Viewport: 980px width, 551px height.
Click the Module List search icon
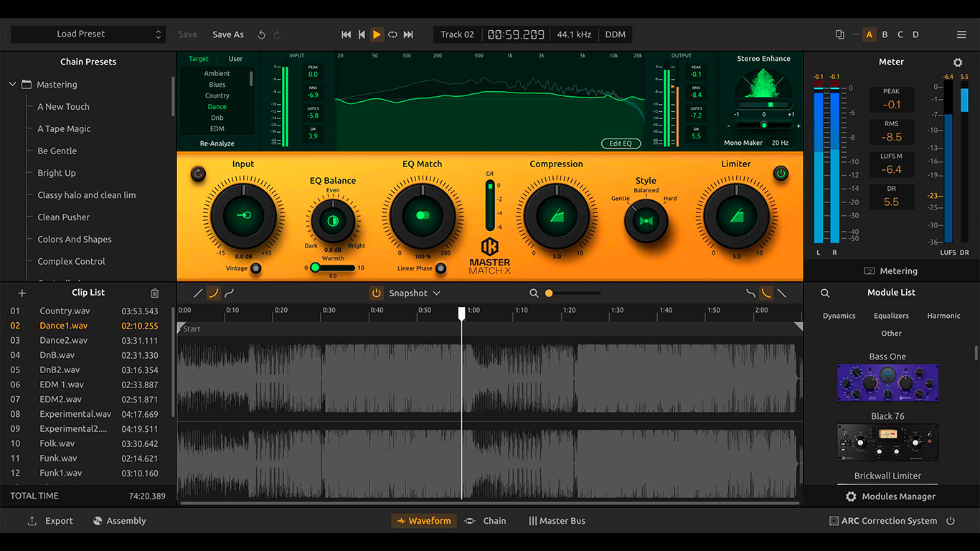click(825, 293)
